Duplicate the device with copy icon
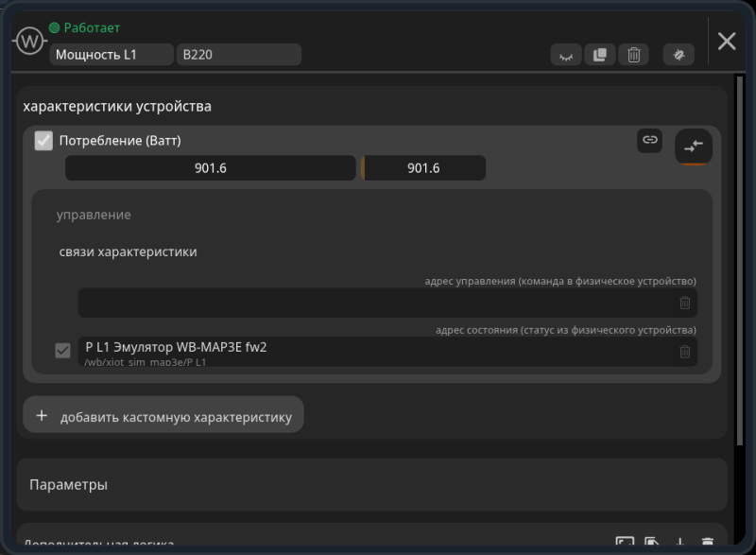The image size is (756, 555). [x=600, y=55]
